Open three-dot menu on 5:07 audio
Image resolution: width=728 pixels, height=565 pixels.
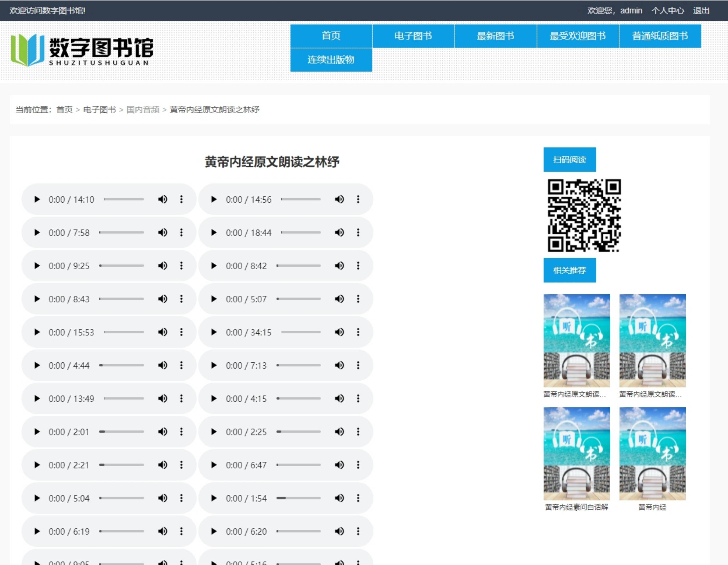pos(358,299)
